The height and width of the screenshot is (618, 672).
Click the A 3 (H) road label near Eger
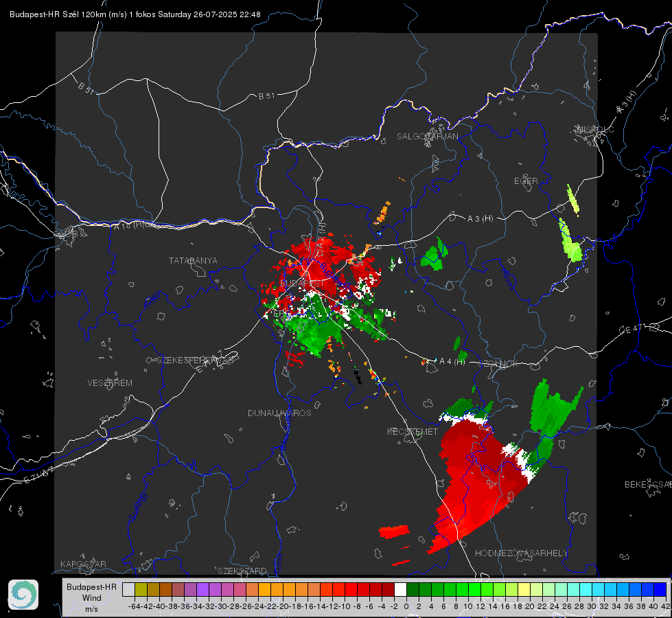coord(480,219)
